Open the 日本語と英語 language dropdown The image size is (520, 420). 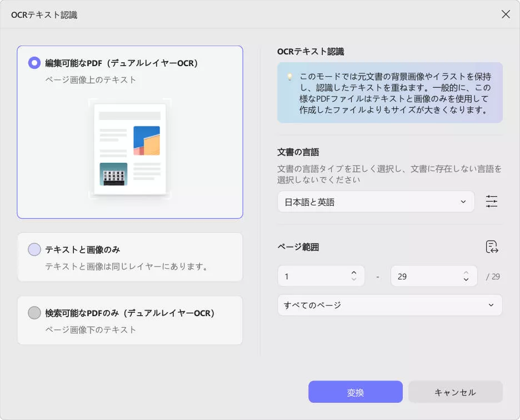click(376, 202)
